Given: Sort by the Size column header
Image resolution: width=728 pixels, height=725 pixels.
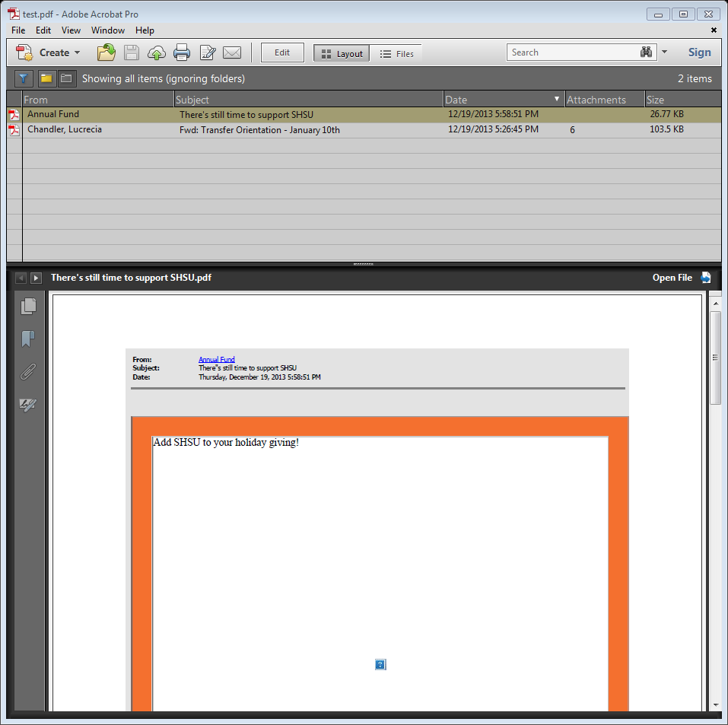Looking at the screenshot, I should coord(682,100).
